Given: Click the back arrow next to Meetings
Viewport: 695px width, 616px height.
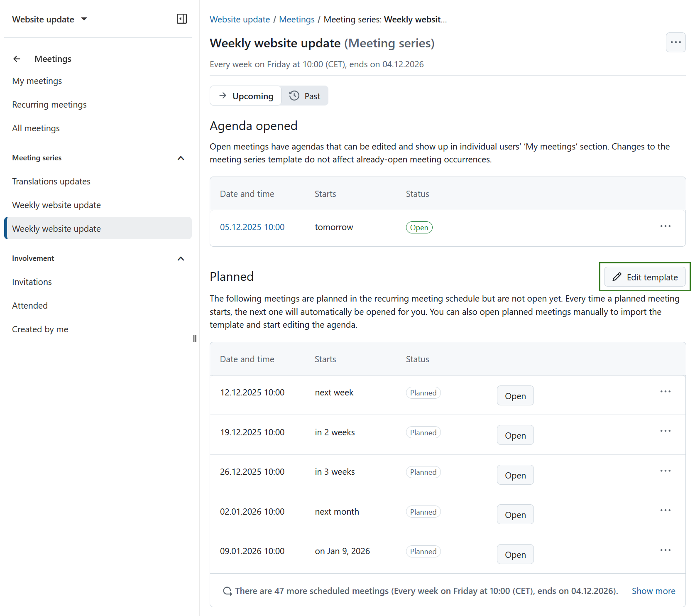Looking at the screenshot, I should (17, 59).
